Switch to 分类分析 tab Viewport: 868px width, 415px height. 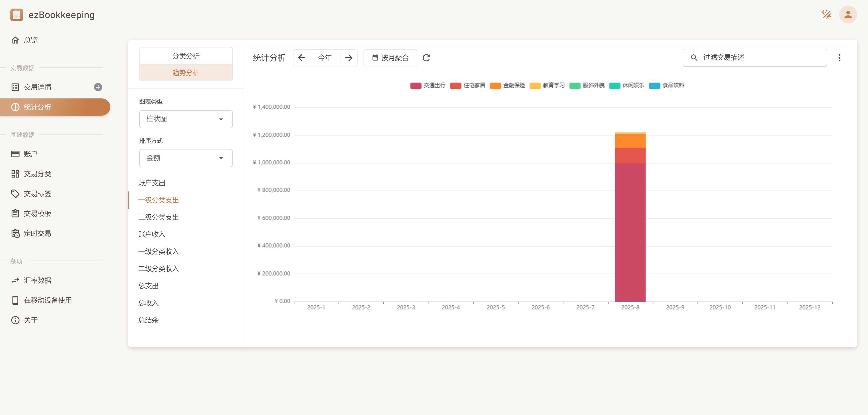coord(186,56)
